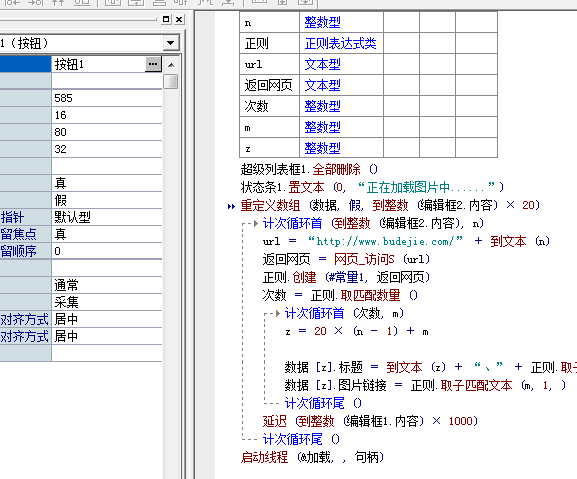Click 到文本 (n) in the url line

520,242
